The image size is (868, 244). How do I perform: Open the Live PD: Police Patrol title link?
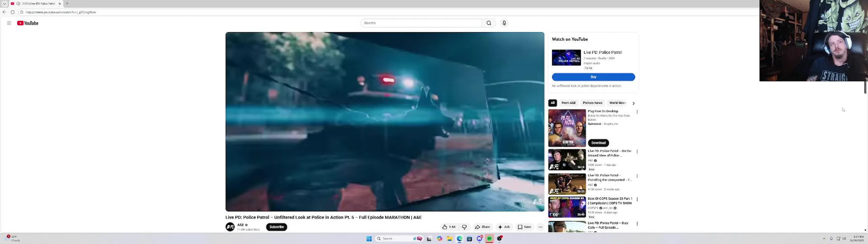tap(603, 52)
